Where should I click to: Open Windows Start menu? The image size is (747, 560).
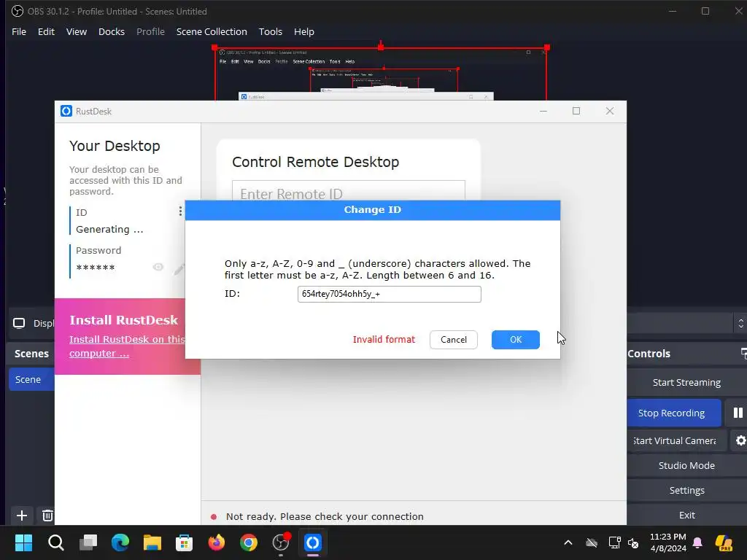tap(23, 542)
